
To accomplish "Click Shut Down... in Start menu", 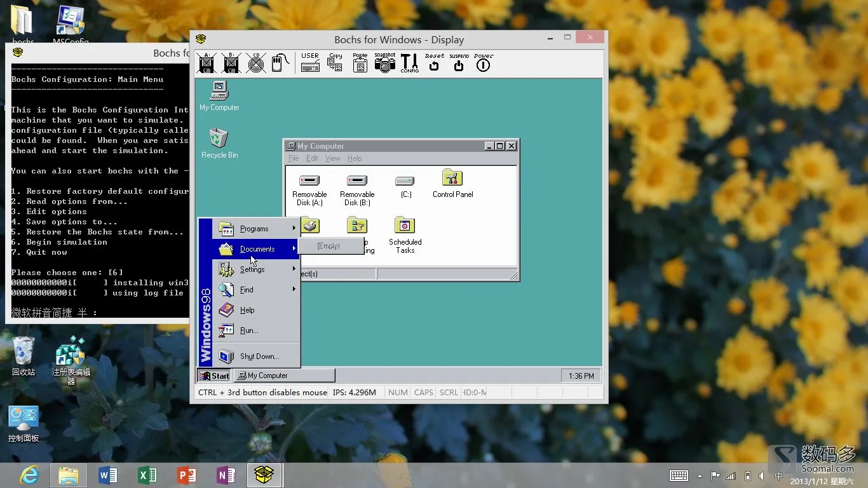I will pos(256,356).
